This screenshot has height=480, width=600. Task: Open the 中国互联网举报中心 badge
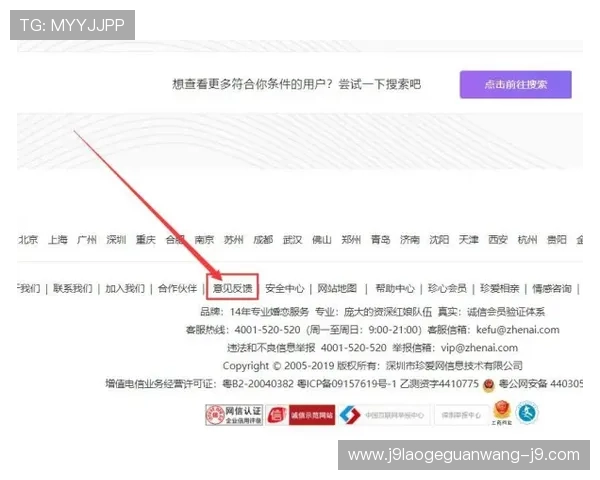(x=384, y=415)
